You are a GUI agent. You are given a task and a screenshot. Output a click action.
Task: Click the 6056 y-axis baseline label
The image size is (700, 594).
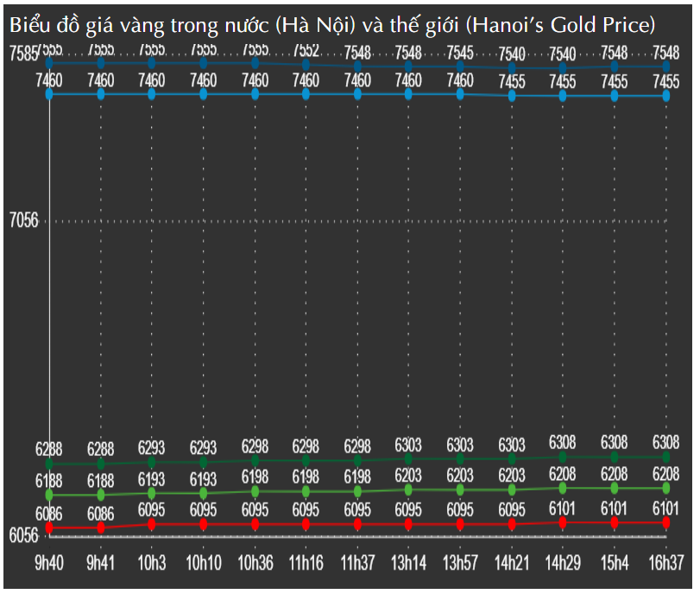[23, 535]
